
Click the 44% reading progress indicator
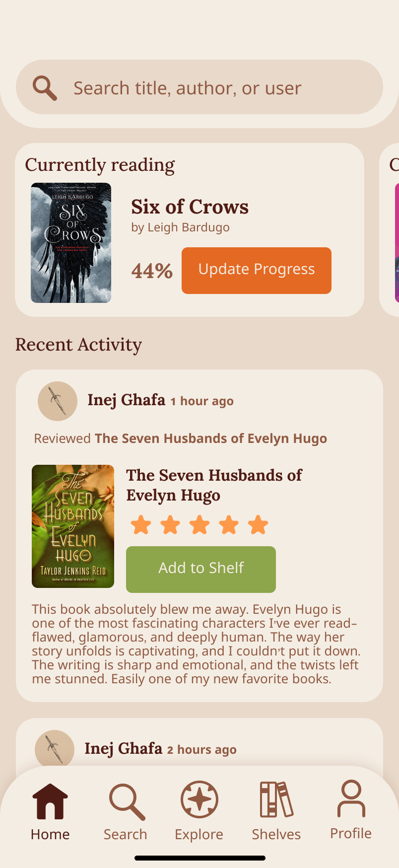(152, 271)
